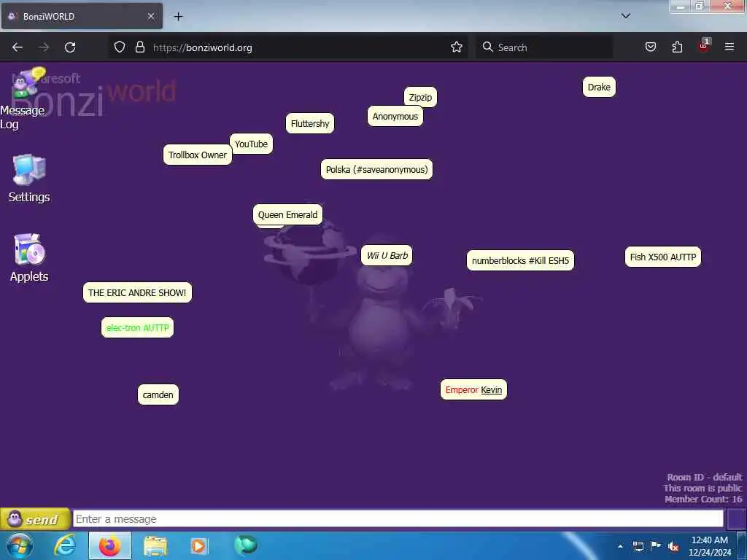Click the Fish X500 AUTTP name tag
The image size is (747, 560).
coord(662,257)
